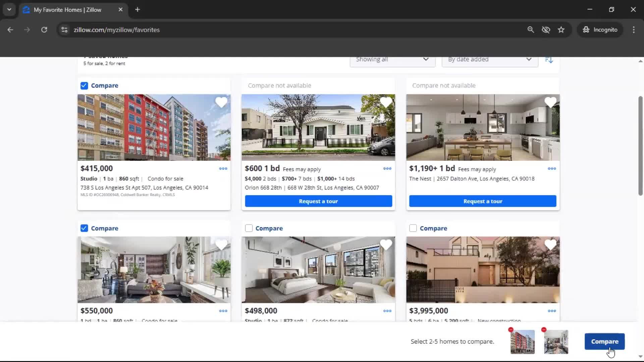
Task: Click heart on $498,000 studio listing
Action: (x=386, y=245)
